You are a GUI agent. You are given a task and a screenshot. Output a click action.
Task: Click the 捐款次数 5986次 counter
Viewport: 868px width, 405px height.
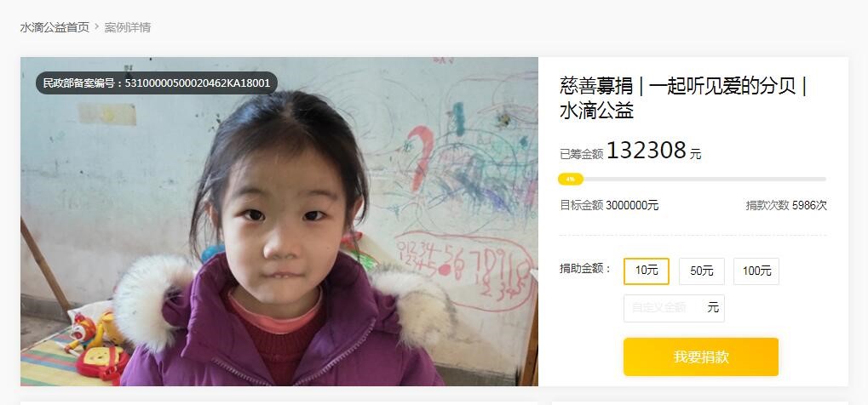[786, 205]
